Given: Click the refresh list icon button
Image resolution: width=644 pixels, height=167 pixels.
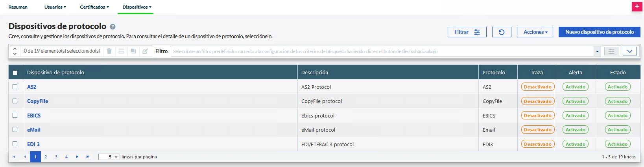Looking at the screenshot, I should [502, 32].
